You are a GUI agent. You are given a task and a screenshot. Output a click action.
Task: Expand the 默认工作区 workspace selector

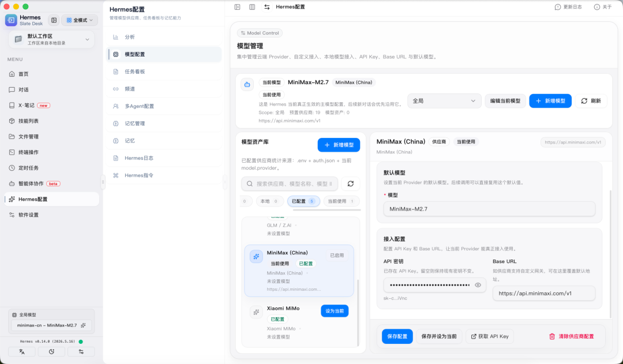(x=51, y=39)
